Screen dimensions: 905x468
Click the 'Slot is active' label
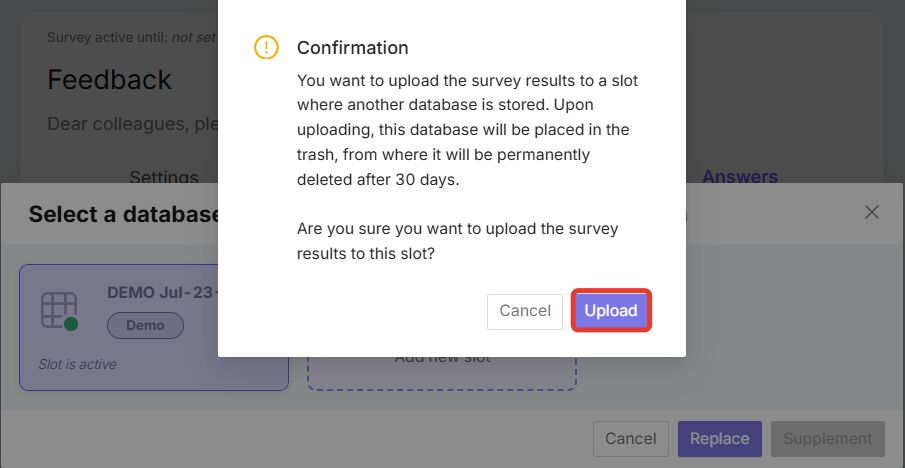pos(77,364)
